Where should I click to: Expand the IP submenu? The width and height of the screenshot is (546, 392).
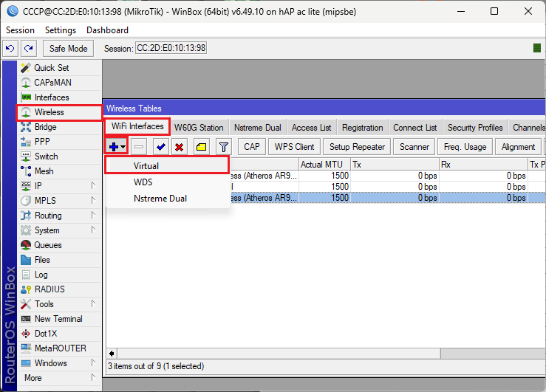coord(59,186)
